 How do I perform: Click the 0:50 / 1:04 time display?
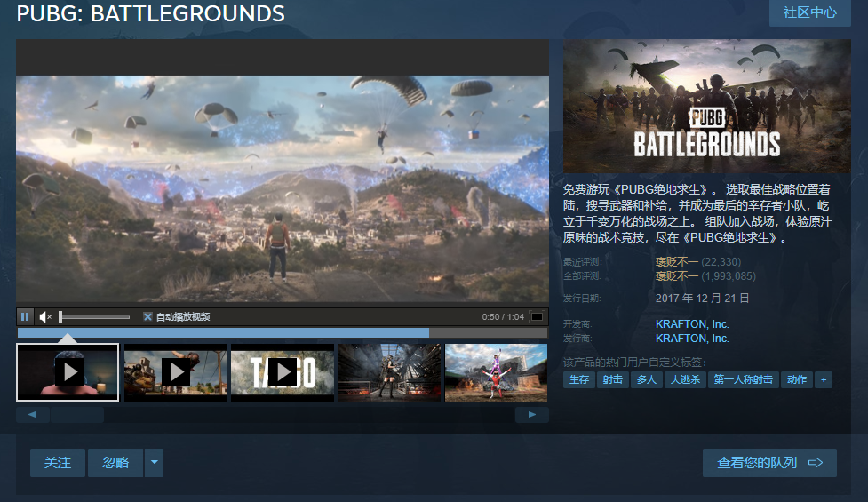tap(503, 316)
